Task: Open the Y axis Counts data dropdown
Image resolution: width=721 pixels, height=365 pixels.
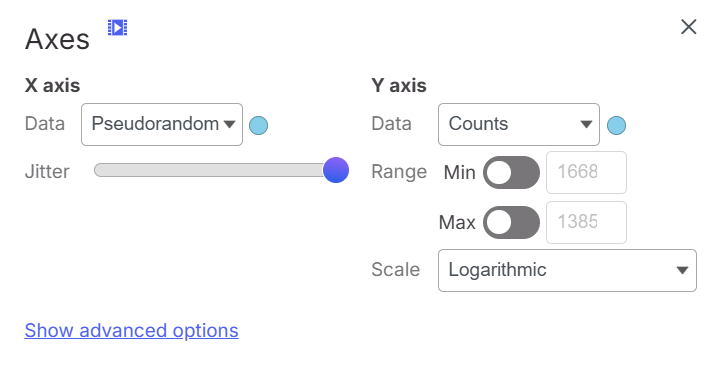Action: coord(519,125)
